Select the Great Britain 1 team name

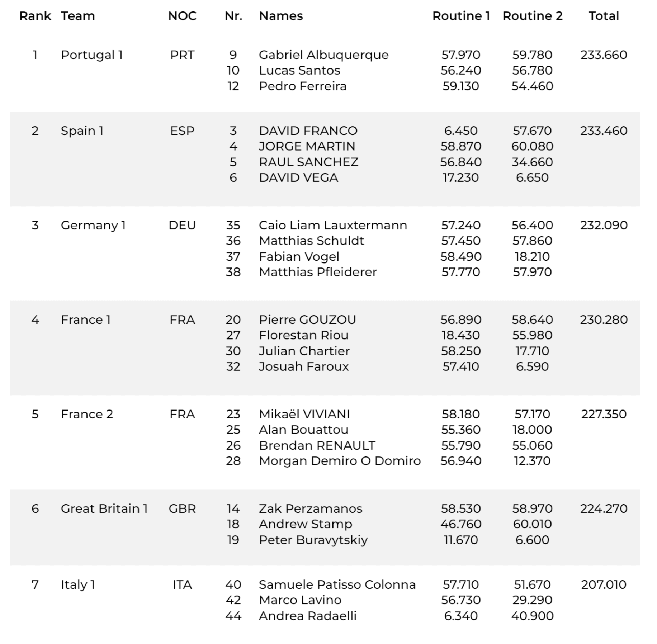[104, 508]
